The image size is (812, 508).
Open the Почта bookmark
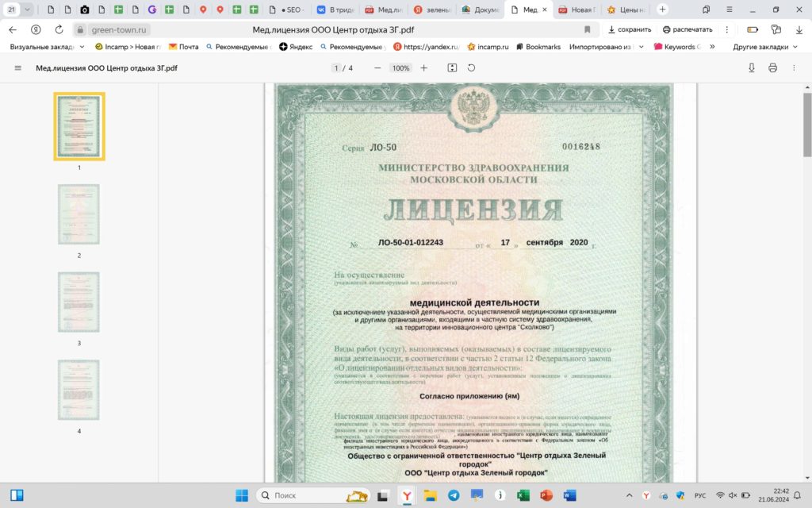(183, 47)
